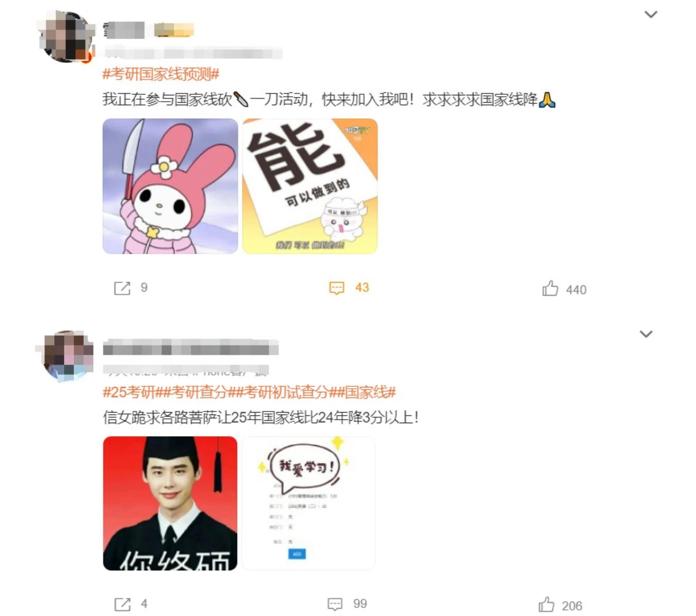Open the second poster's blurred username
This screenshot has width=696, height=616.
[x=190, y=347]
